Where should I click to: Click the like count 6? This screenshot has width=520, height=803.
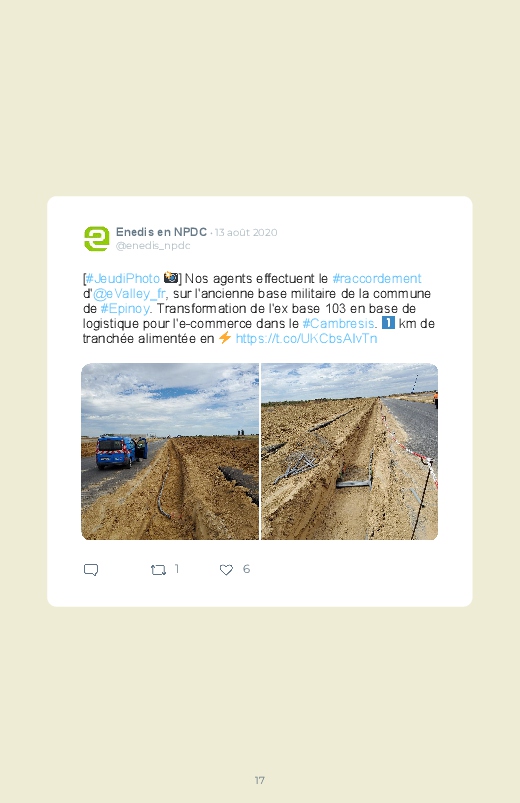246,569
